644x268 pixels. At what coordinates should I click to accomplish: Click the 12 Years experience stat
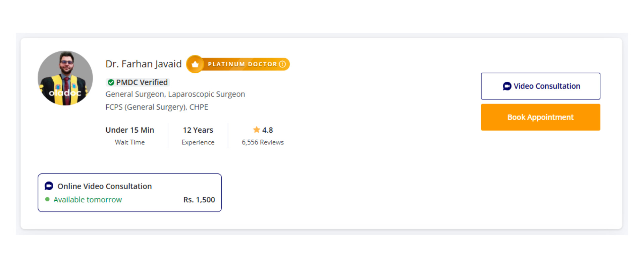(x=198, y=130)
